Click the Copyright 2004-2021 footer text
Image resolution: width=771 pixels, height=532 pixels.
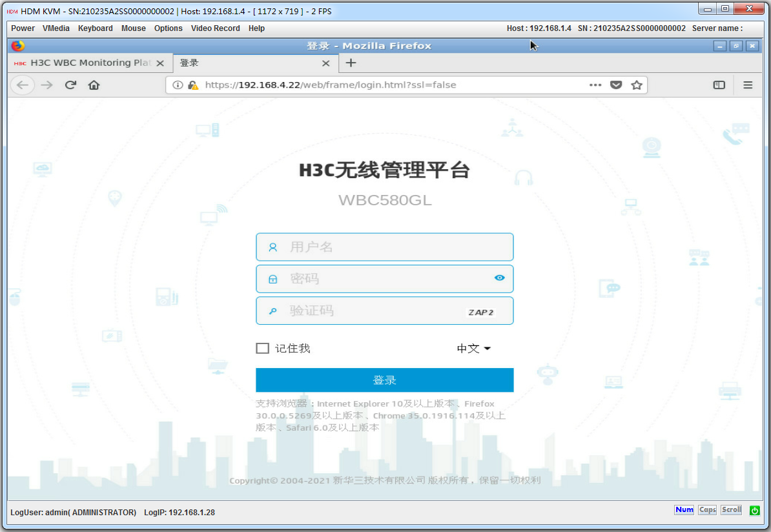385,480
